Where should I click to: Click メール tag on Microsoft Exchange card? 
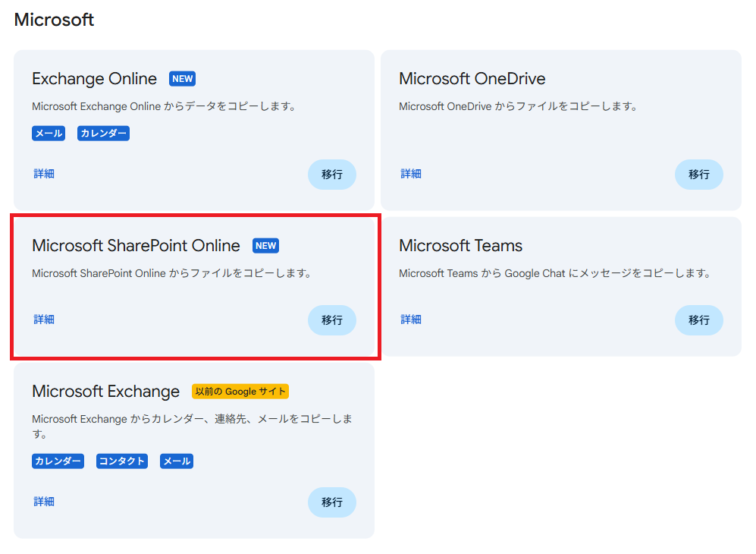(x=177, y=461)
